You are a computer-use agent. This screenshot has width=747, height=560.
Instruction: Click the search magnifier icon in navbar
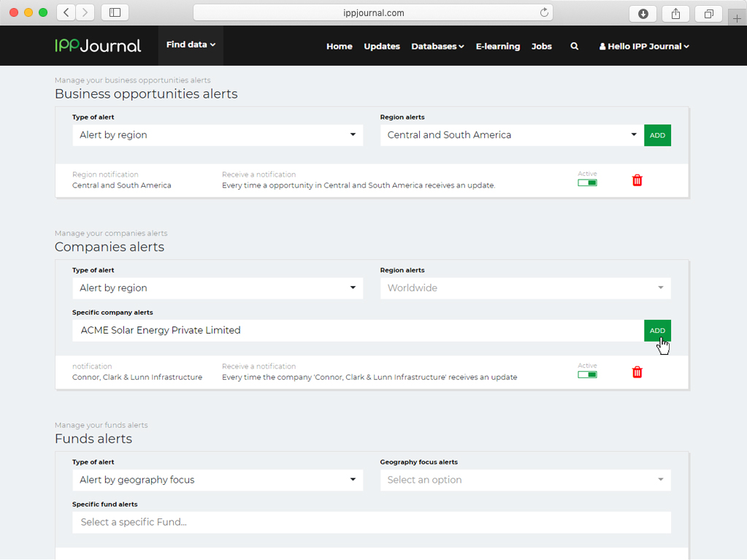(x=575, y=46)
